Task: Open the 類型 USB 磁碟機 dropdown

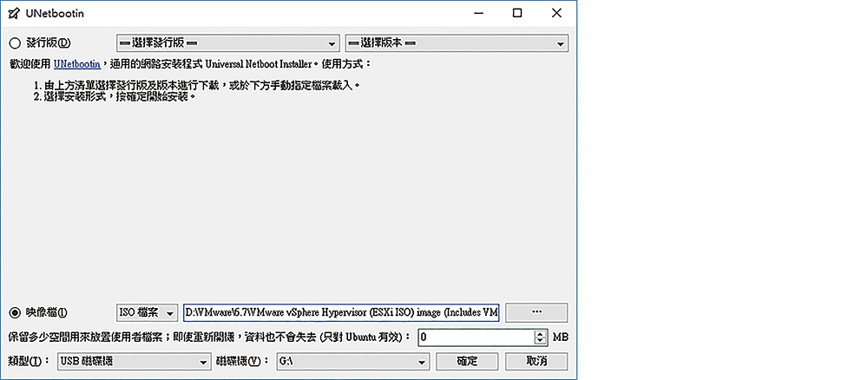Action: point(134,362)
